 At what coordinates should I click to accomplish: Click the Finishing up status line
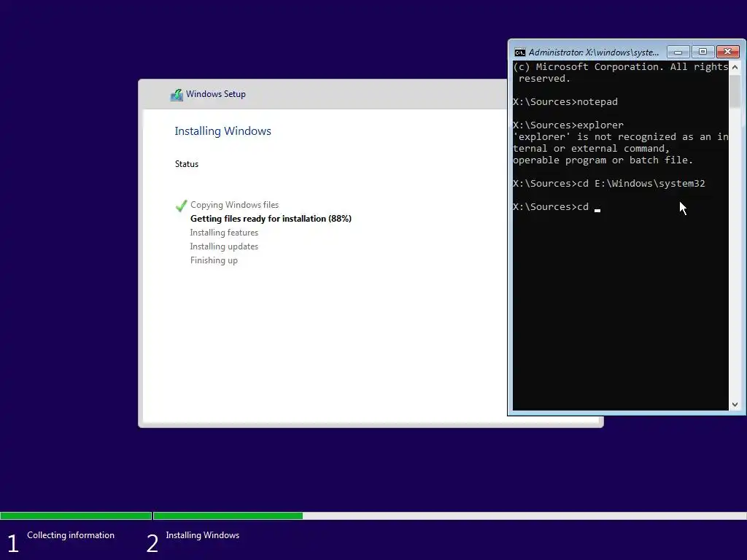click(214, 260)
